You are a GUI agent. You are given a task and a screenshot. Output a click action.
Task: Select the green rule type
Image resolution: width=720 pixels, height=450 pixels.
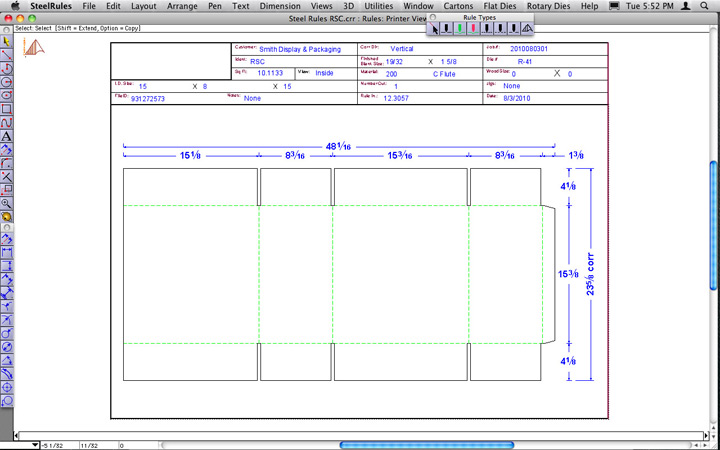click(460, 29)
